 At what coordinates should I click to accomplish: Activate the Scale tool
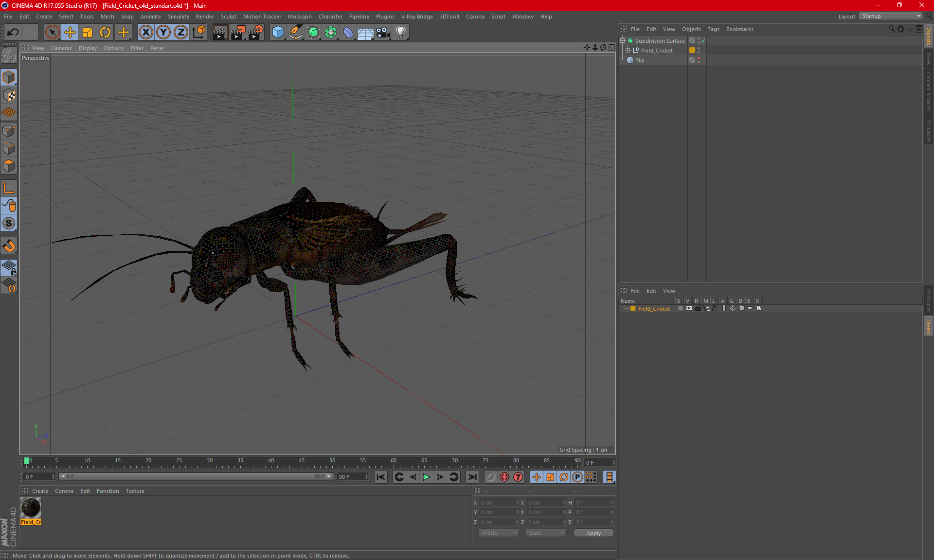pyautogui.click(x=88, y=32)
